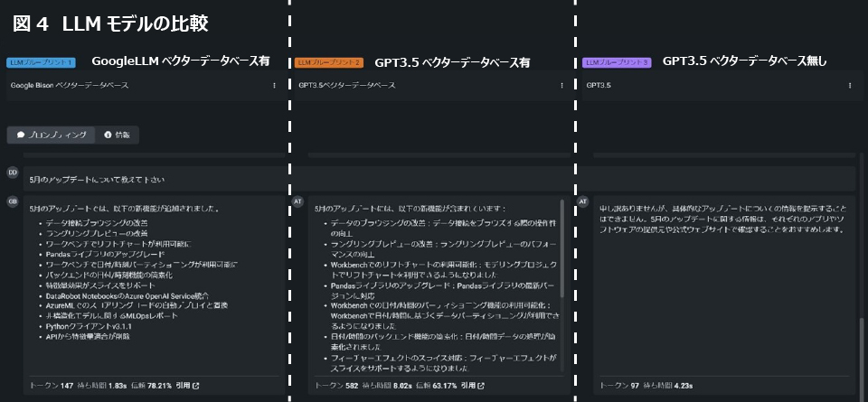Click the blue LLMブループリント1 badge

click(41, 62)
